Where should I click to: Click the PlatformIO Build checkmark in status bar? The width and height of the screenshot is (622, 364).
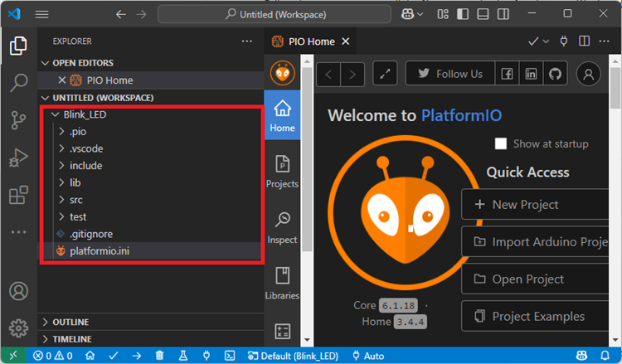tap(113, 356)
